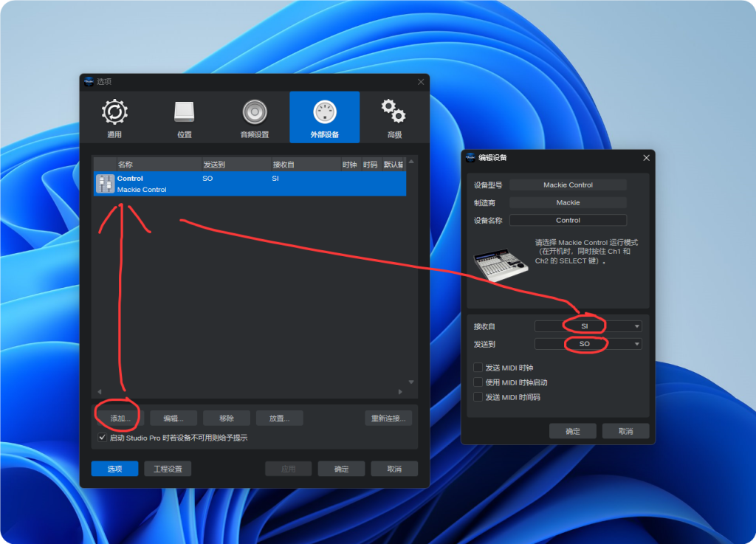Select the Control device name in the list
The height and width of the screenshot is (544, 756).
130,179
